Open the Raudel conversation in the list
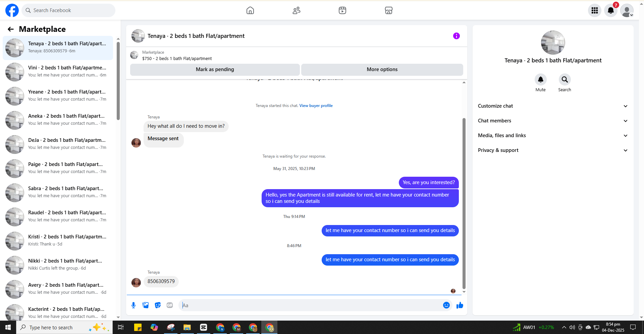 [x=58, y=217]
